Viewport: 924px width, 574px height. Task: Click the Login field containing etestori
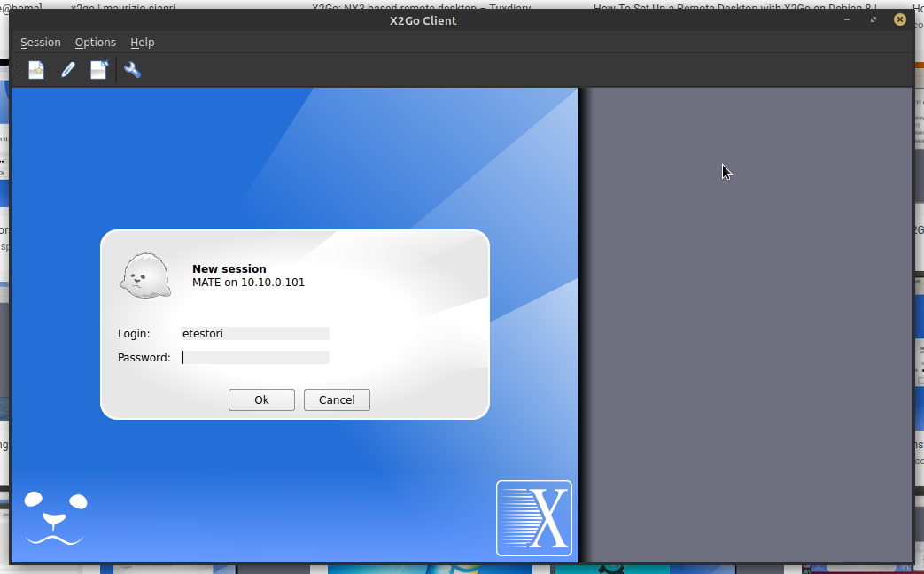pos(254,334)
